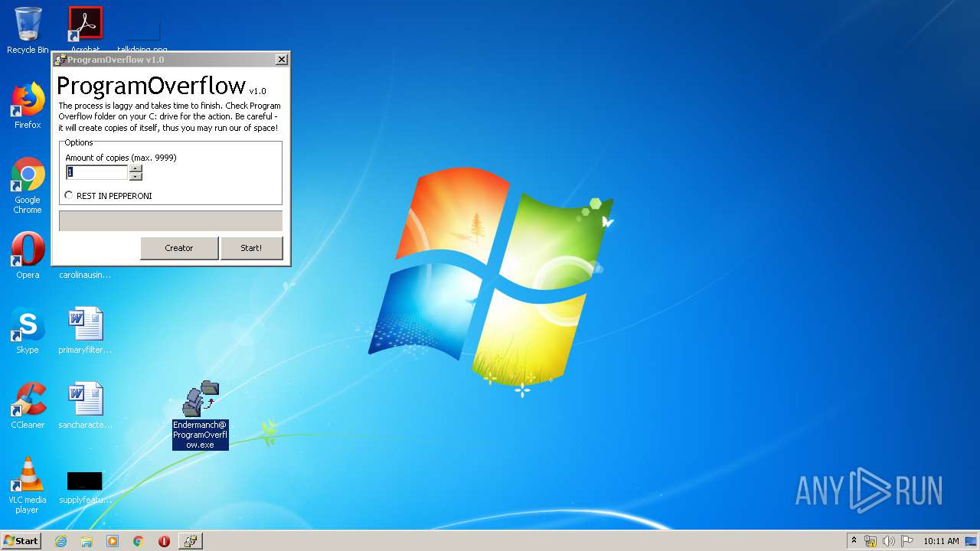This screenshot has width=980, height=551.
Task: Select the sancharacte Word document icon
Action: pos(85,406)
